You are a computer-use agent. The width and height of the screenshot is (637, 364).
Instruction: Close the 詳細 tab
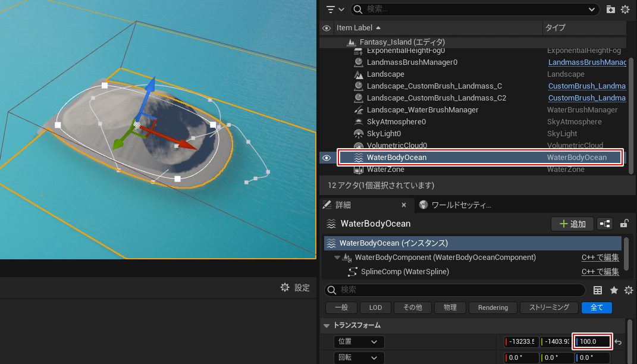(404, 205)
